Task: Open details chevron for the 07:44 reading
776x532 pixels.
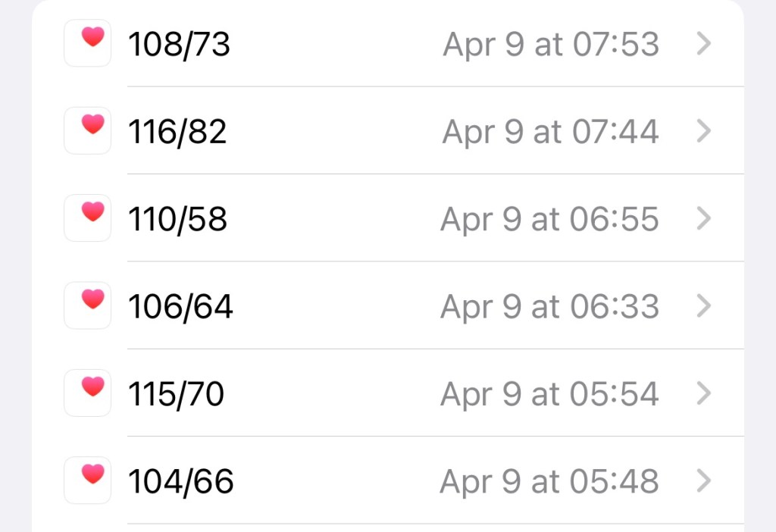Action: pos(704,131)
